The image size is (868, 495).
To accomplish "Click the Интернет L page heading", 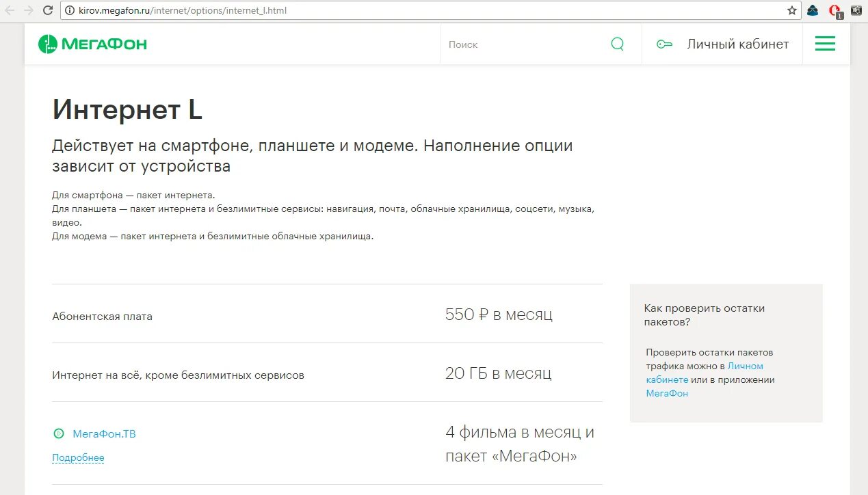I will [x=127, y=109].
